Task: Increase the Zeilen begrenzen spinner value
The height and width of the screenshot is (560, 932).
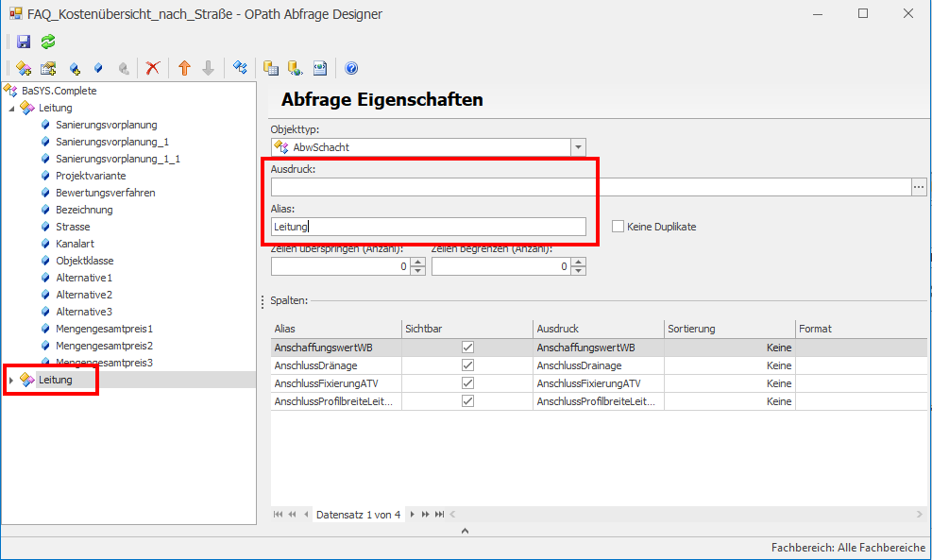Action: tap(578, 263)
